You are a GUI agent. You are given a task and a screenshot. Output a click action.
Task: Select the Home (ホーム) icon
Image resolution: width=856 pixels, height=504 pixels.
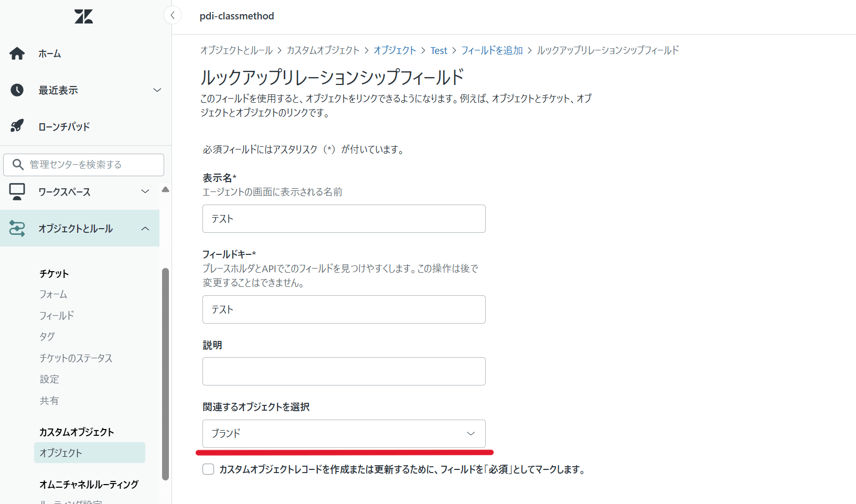point(17,53)
